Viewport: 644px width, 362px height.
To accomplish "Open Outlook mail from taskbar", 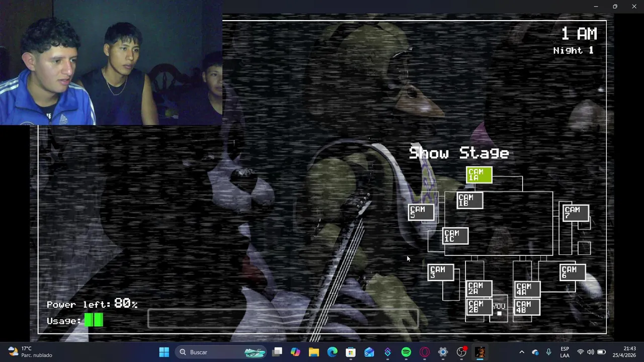I will 369,352.
